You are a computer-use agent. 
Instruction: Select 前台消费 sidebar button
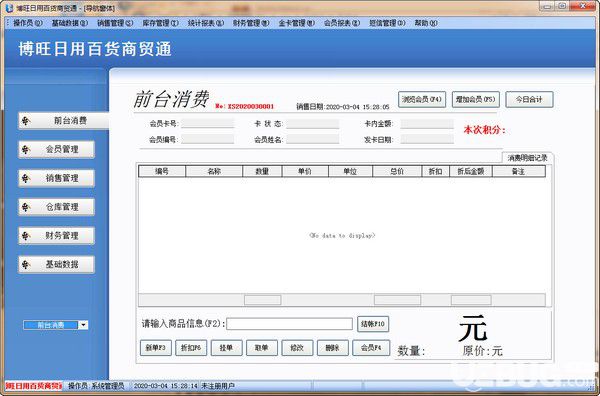64,121
